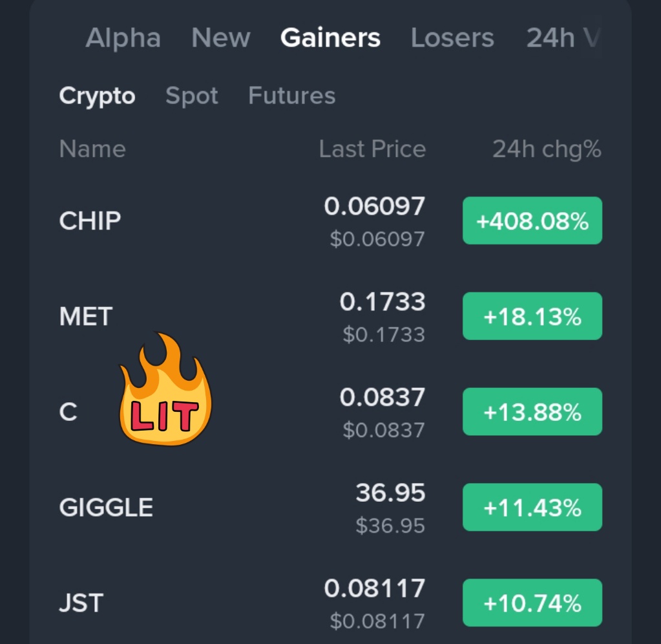Image resolution: width=661 pixels, height=644 pixels.
Task: Select the Gainers tab
Action: pos(330,38)
